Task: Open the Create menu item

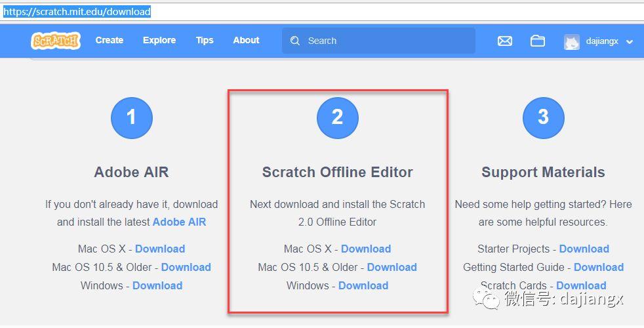Action: point(110,40)
